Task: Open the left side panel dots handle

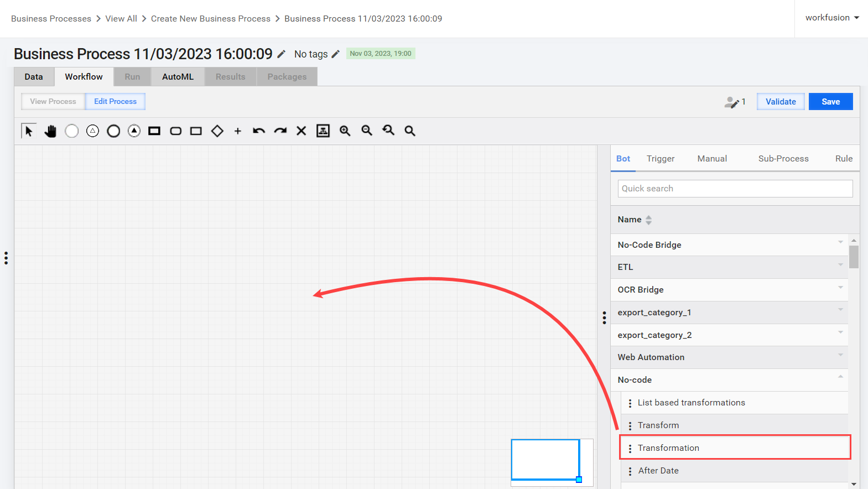Action: pyautogui.click(x=6, y=258)
